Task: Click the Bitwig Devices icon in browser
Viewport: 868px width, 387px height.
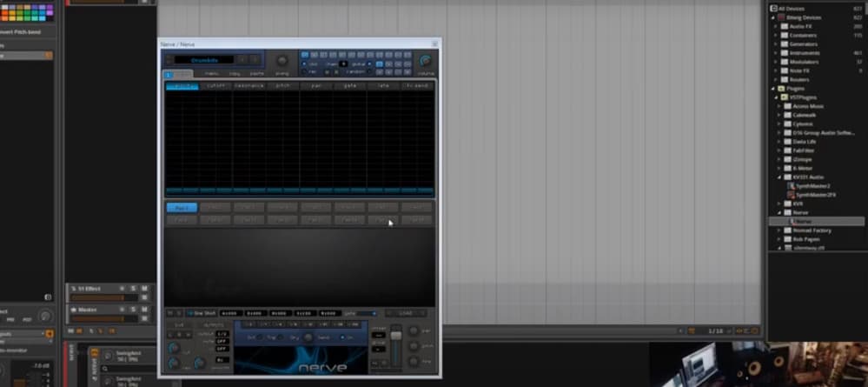Action: point(781,17)
